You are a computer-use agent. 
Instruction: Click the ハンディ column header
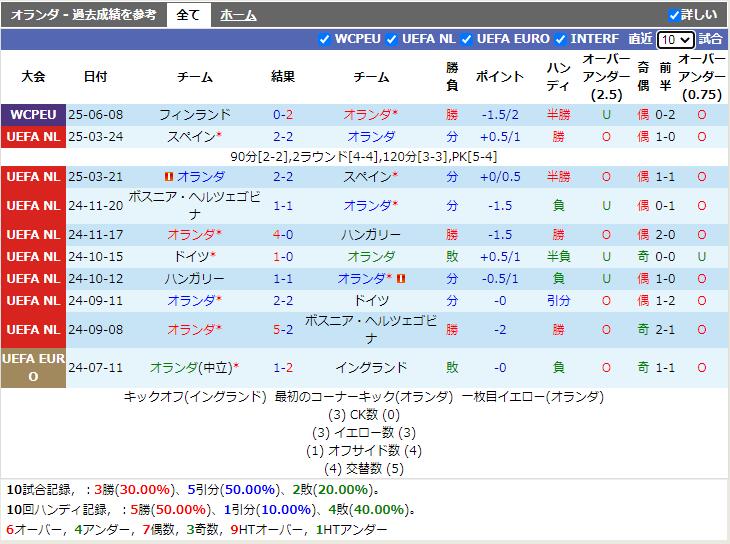(x=558, y=76)
